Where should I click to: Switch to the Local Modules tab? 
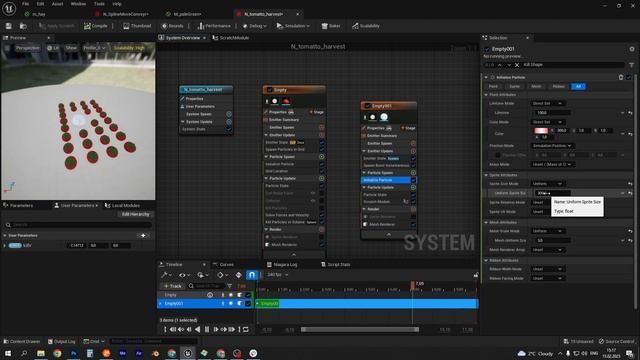[x=122, y=206]
